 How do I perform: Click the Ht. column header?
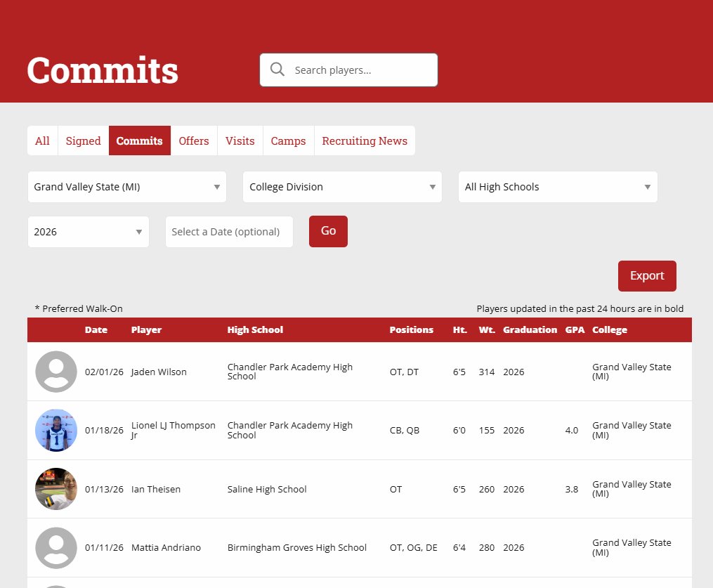pos(459,329)
